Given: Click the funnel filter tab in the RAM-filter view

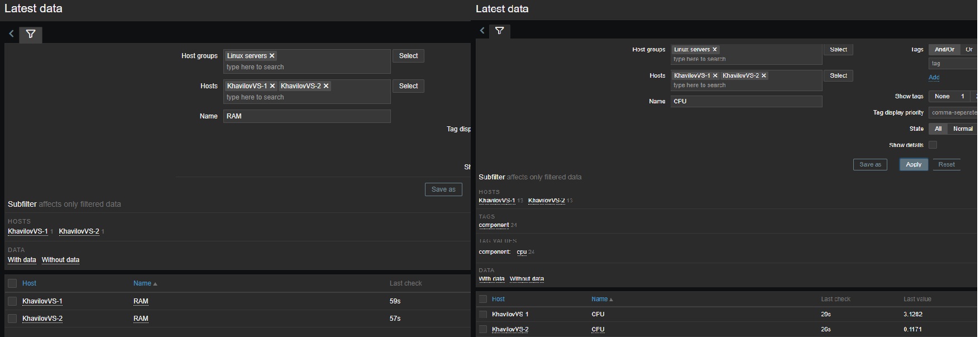Looking at the screenshot, I should 31,34.
